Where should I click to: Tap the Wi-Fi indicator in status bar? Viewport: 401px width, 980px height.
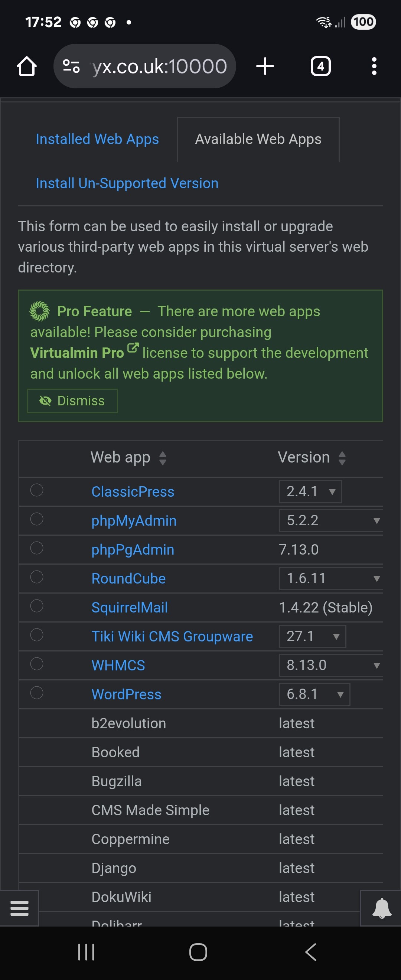pos(324,22)
